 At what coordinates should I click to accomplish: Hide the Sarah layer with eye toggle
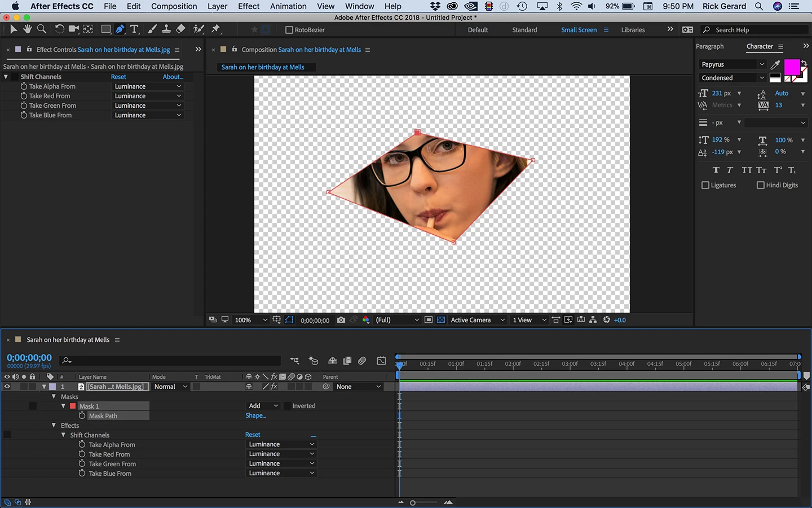7,387
